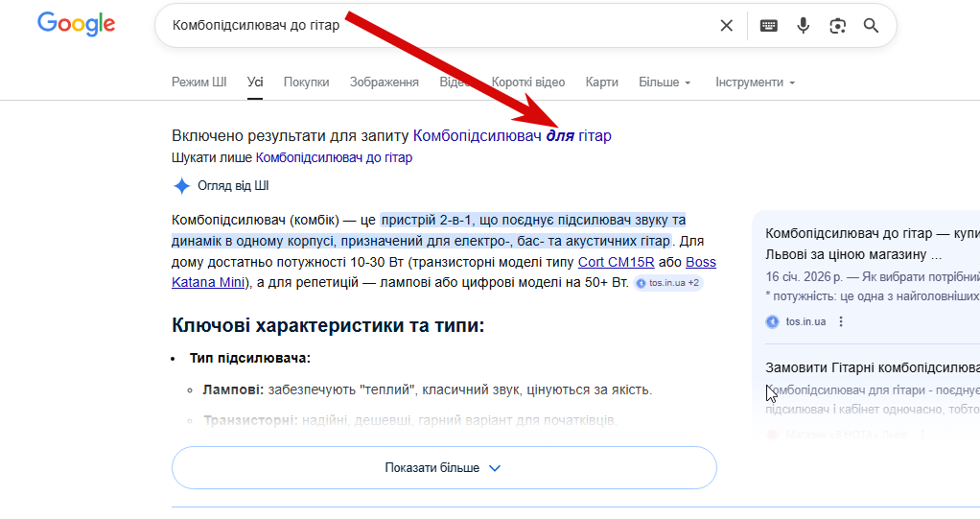980x519 pixels.
Task: Select the Усі tab
Action: coord(255,82)
